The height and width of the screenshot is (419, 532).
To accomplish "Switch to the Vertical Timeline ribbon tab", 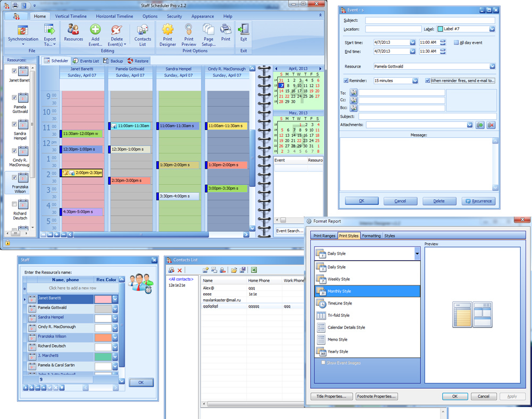I will pyautogui.click(x=71, y=17).
